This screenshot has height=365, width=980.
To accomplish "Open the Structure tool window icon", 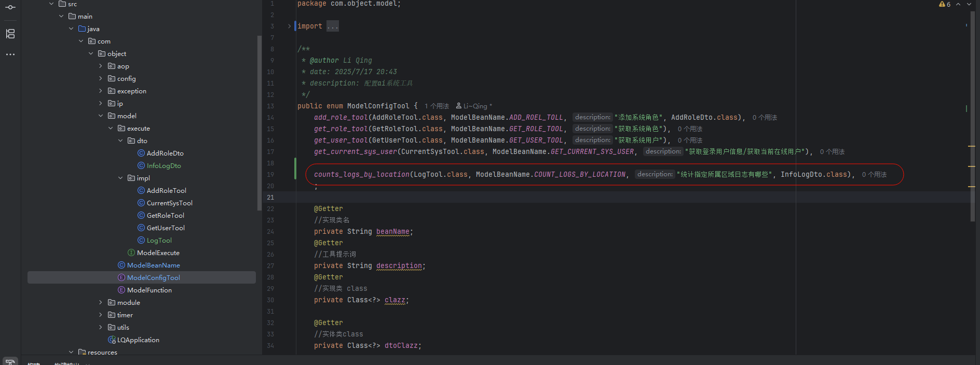I will (10, 34).
